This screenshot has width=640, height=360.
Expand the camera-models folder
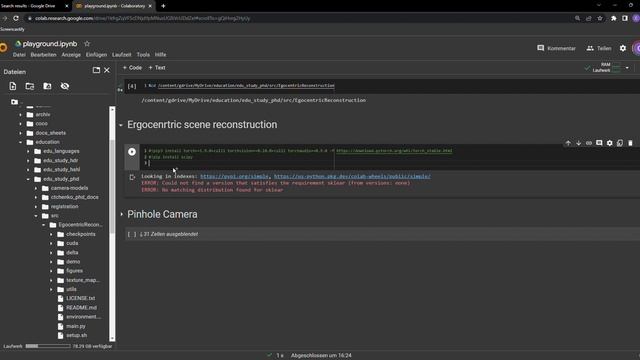(36, 188)
